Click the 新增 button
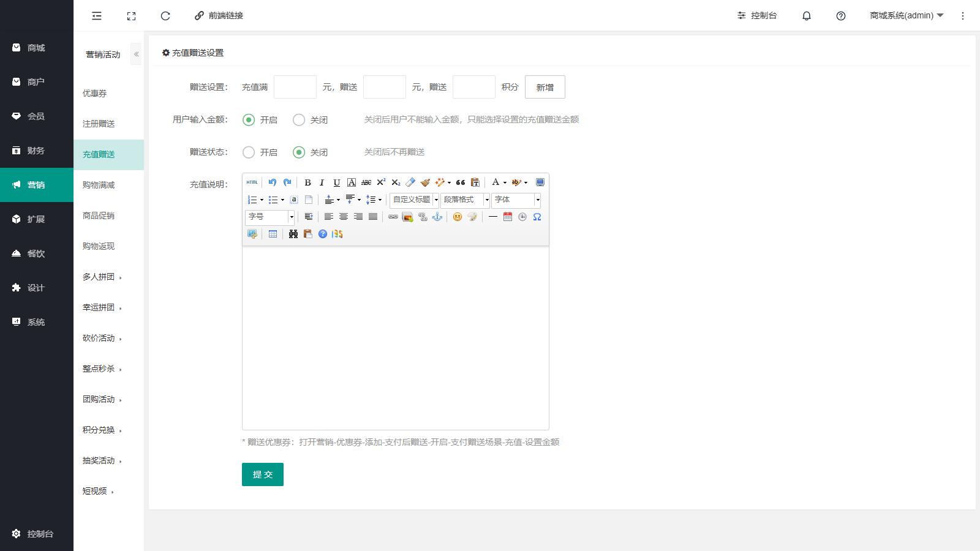Viewport: 980px width, 551px height. coord(545,87)
